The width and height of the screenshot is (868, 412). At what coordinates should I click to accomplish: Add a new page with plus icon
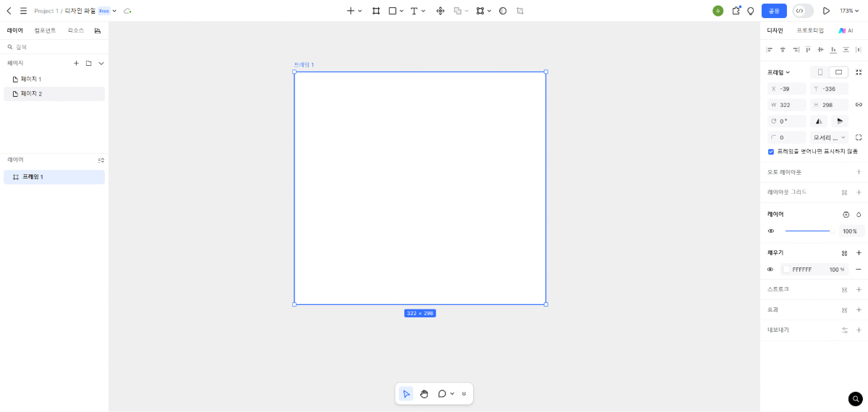point(76,64)
